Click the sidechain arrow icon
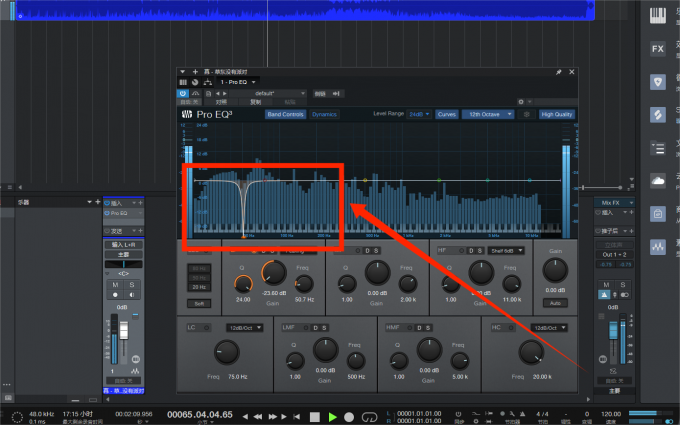Screen dimensions: 680x425 click(x=336, y=94)
